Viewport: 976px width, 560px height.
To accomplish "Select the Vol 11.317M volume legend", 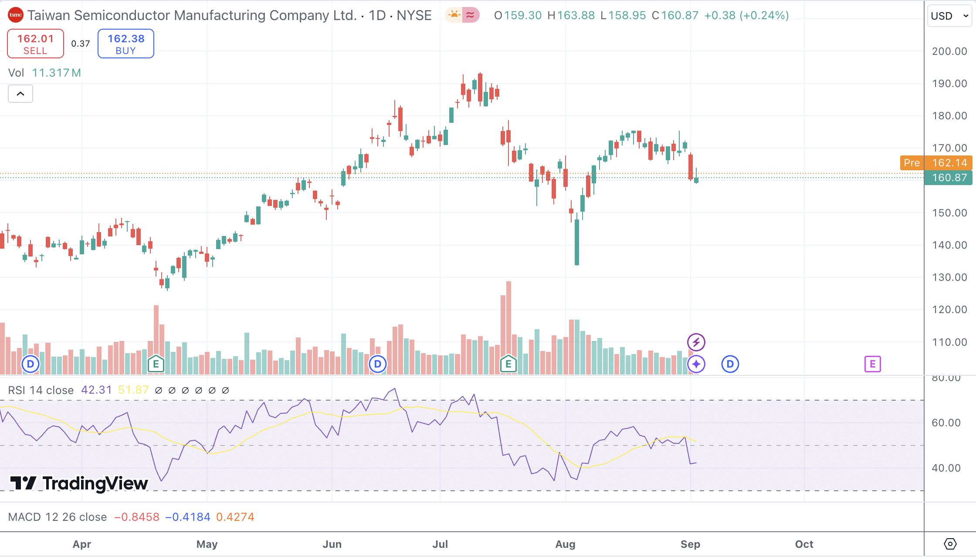I will 44,73.
